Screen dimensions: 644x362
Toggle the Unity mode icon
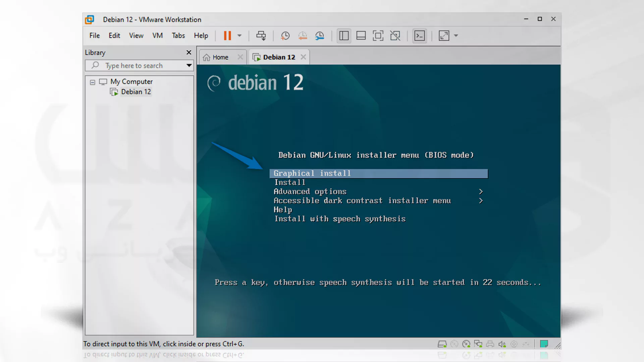click(395, 36)
